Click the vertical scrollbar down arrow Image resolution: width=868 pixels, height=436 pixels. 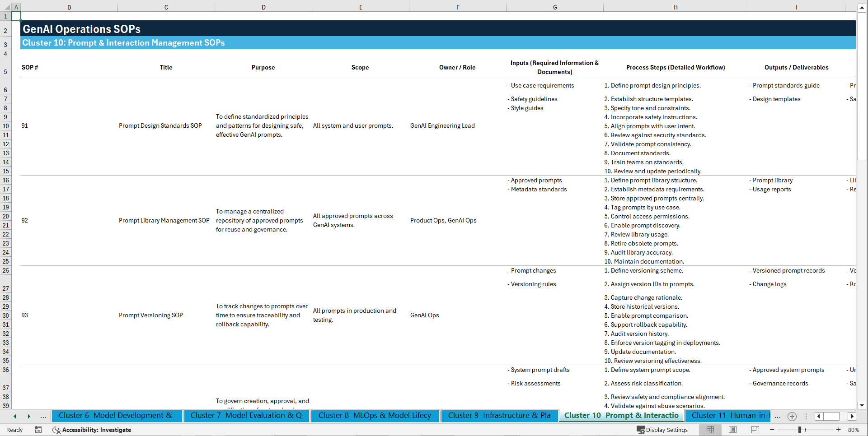[x=862, y=405]
